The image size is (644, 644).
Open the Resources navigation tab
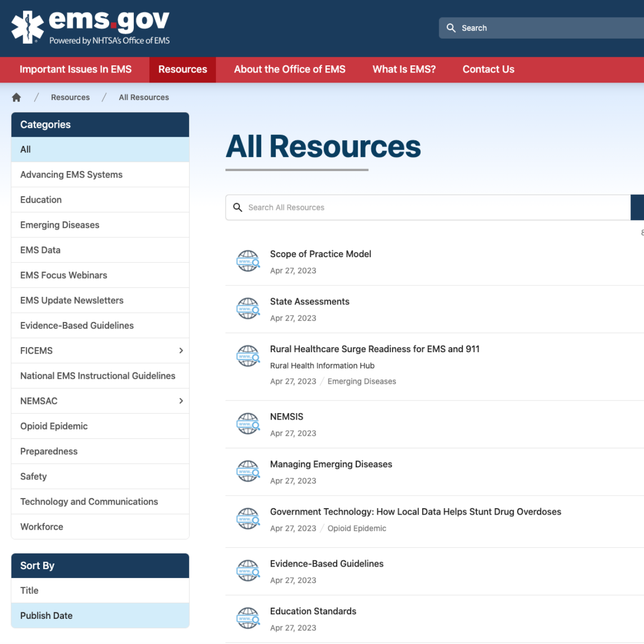(183, 69)
